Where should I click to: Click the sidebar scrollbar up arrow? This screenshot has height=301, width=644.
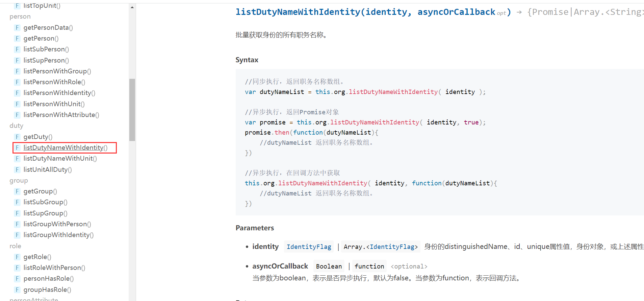132,7
